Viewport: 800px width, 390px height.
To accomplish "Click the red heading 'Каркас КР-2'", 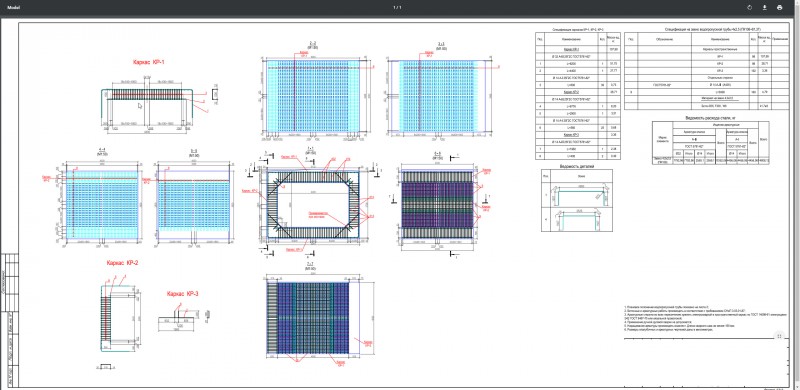I will pyautogui.click(x=122, y=263).
